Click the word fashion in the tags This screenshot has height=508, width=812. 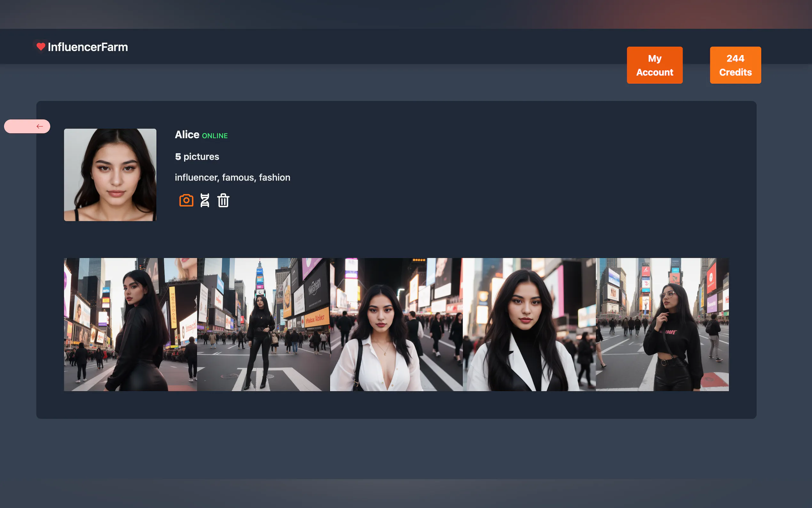point(275,178)
